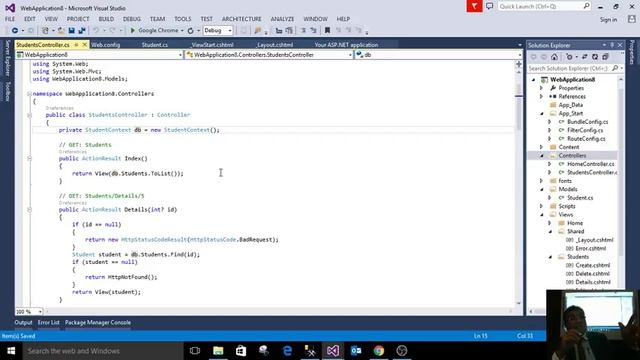Click the Solution Explorer search magnifier icon
The width and height of the screenshot is (640, 360).
615,68
